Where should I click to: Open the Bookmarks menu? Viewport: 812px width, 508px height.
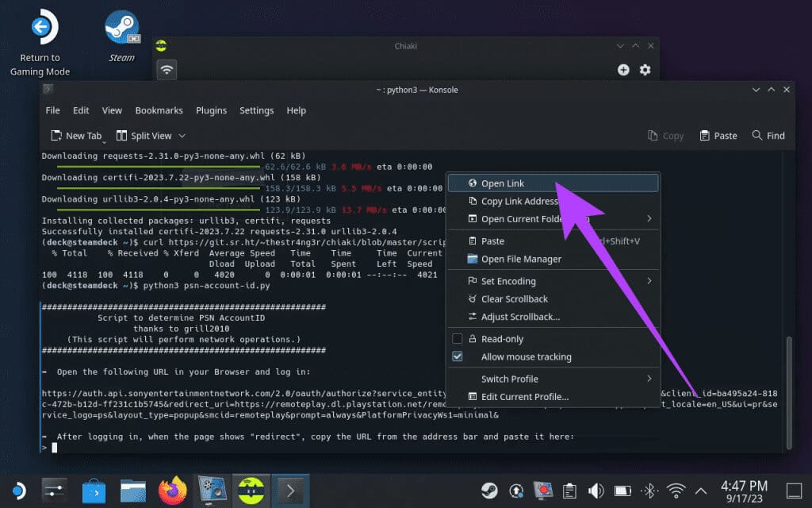(x=159, y=110)
